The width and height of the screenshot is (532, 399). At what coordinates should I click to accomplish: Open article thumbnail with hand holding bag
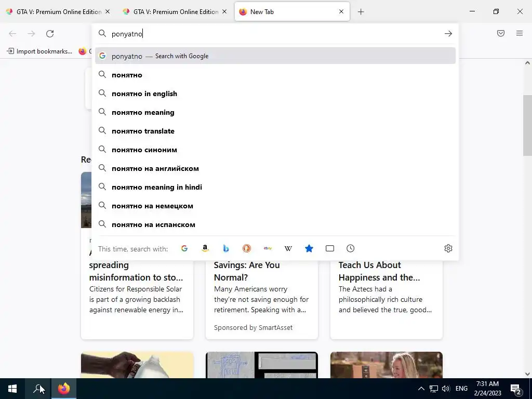(x=137, y=365)
